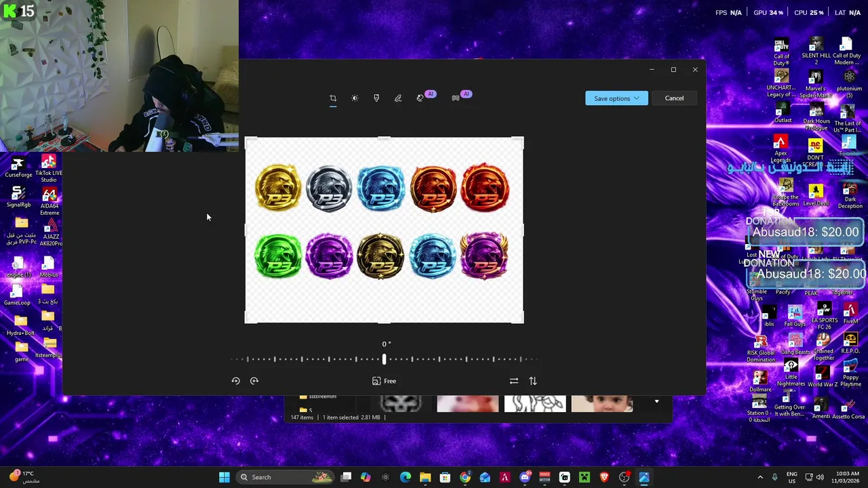Open File Explorer from taskbar

tap(425, 477)
